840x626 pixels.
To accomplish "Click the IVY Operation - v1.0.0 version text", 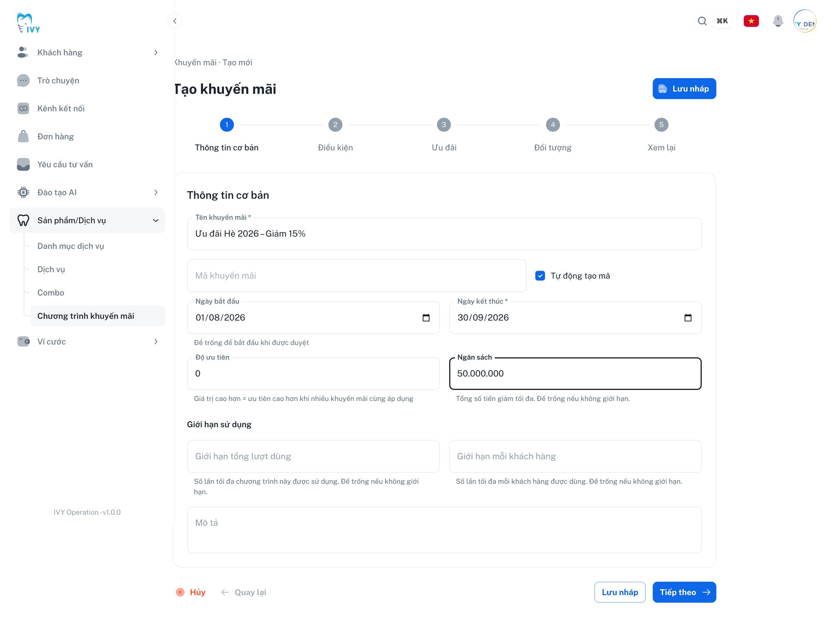I will click(87, 512).
